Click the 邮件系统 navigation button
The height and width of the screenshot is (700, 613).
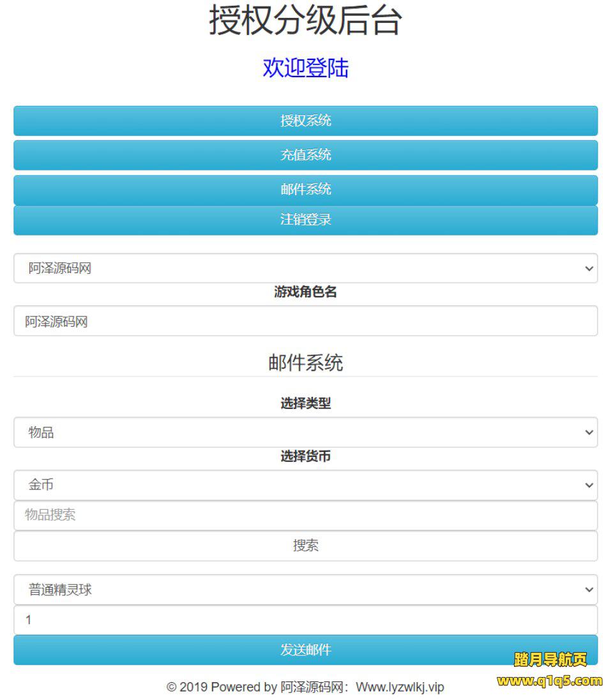tap(305, 190)
